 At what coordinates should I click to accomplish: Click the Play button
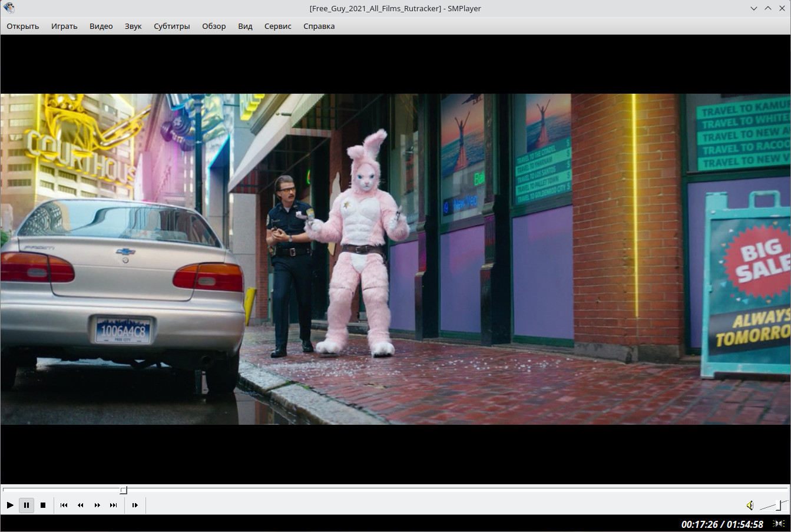pos(10,505)
